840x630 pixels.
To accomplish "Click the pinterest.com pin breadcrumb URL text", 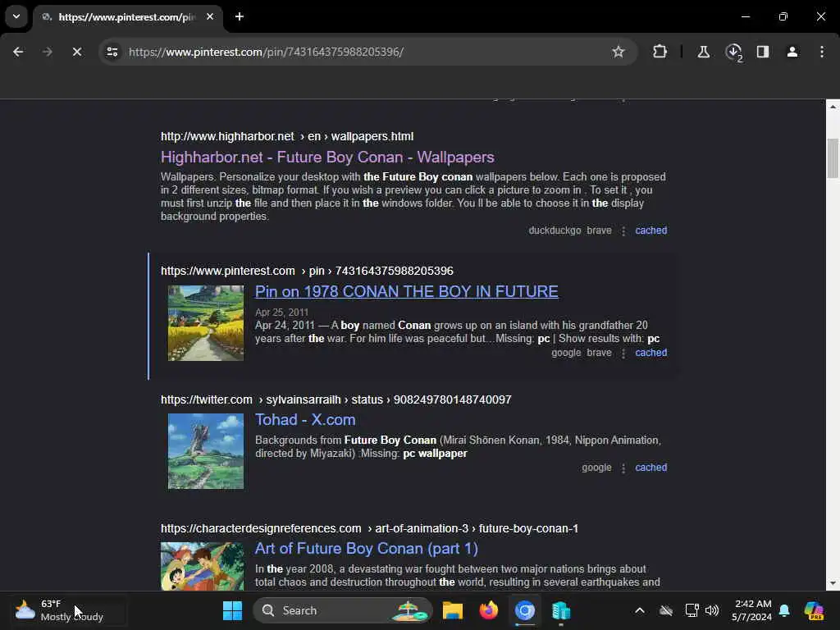I will pos(307,271).
